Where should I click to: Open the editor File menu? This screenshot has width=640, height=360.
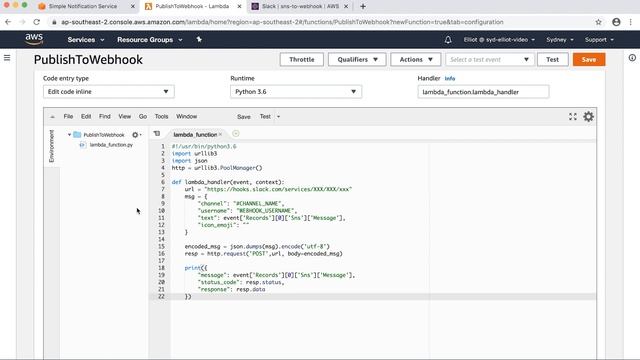[x=68, y=117]
